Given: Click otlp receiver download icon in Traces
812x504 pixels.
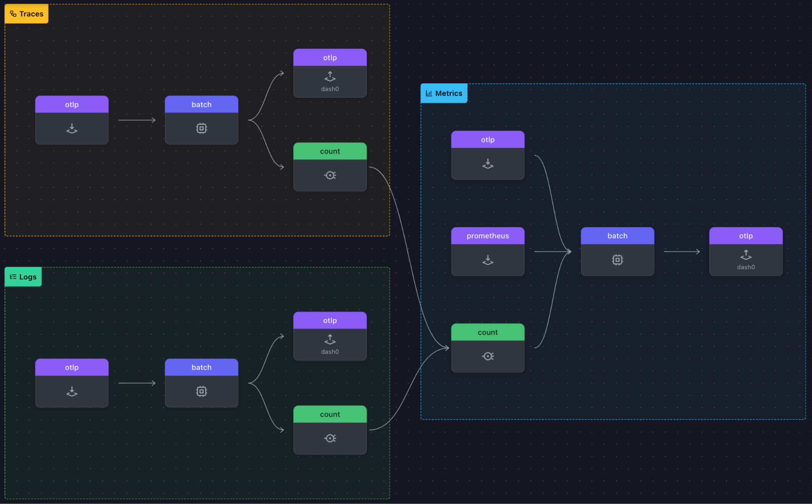Looking at the screenshot, I should [72, 128].
